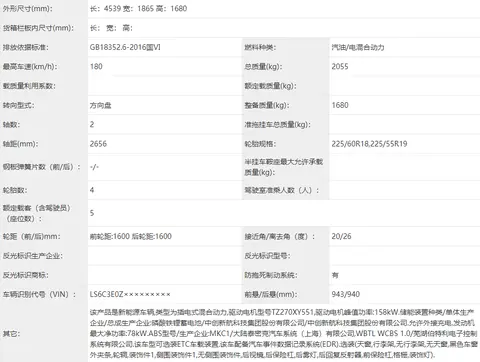Viewport: 480px width, 362px height.
Task: Select the 燃料种类 label
Action: click(260, 47)
